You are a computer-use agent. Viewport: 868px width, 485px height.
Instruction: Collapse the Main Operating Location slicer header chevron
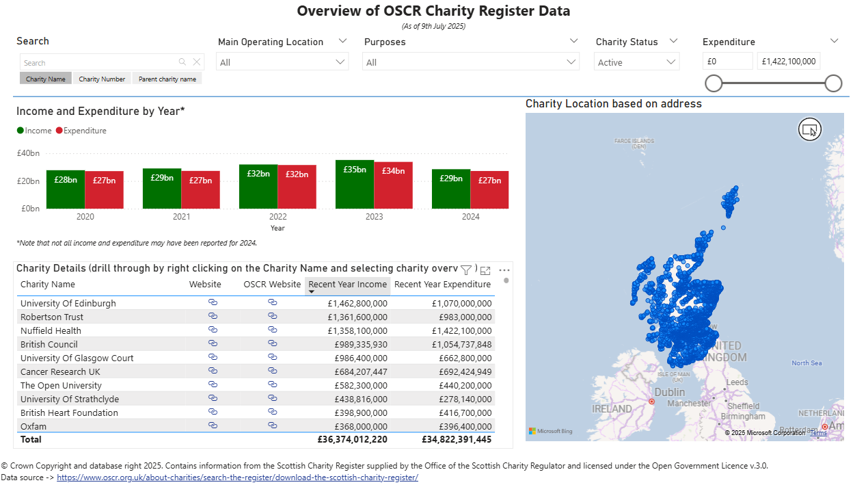pyautogui.click(x=342, y=41)
